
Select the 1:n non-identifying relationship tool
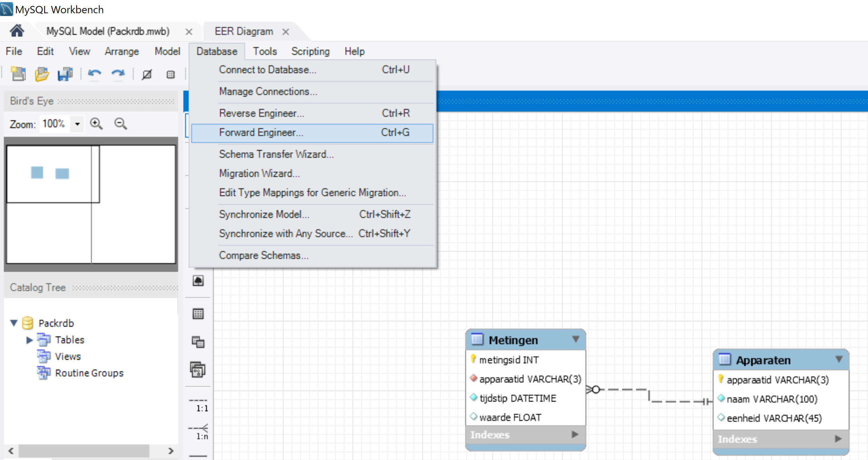coord(198,432)
